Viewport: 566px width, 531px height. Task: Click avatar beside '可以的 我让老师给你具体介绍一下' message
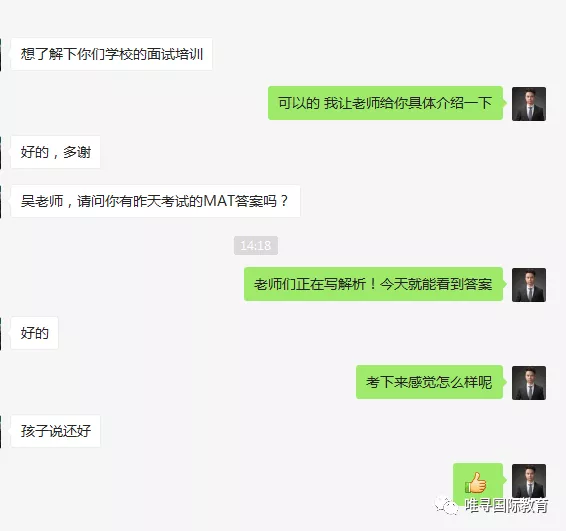[x=529, y=104]
